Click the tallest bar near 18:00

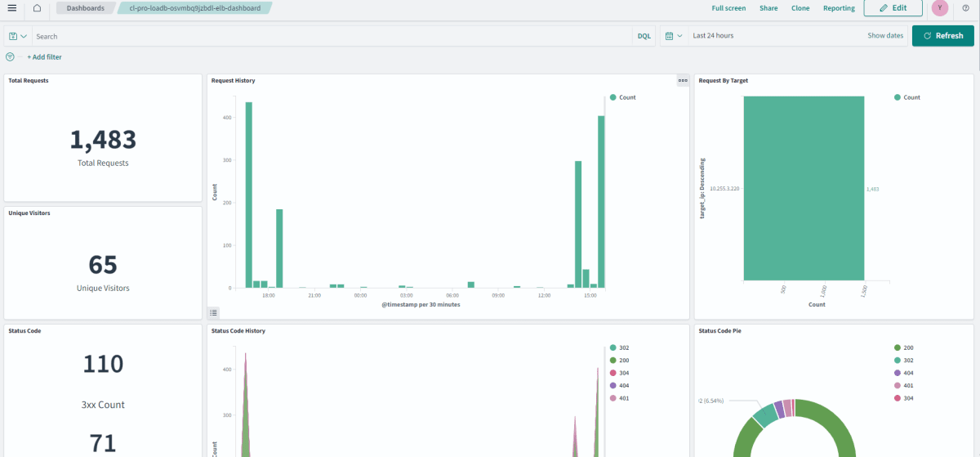pos(249,195)
